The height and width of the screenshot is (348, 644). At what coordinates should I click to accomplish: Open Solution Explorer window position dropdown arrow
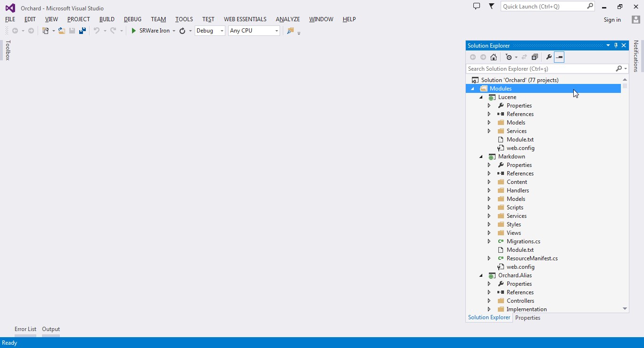[608, 45]
